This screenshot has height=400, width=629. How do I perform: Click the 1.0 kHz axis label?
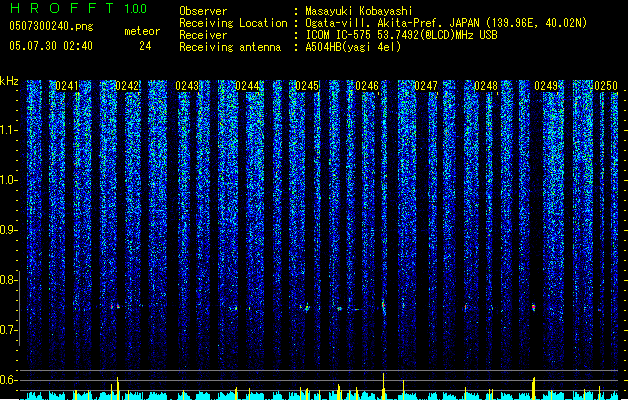pos(8,180)
